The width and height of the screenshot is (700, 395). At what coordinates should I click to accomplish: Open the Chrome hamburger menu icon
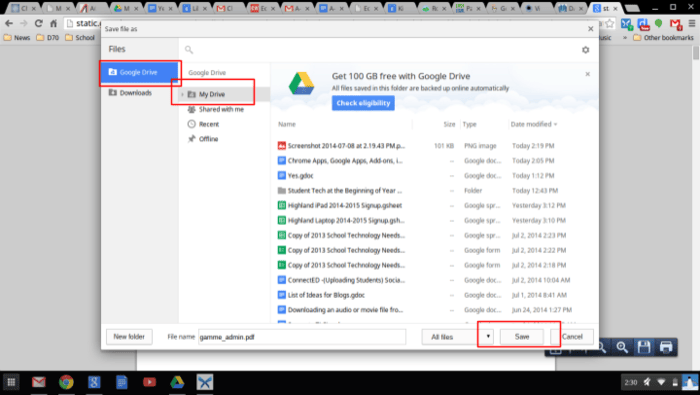point(692,23)
